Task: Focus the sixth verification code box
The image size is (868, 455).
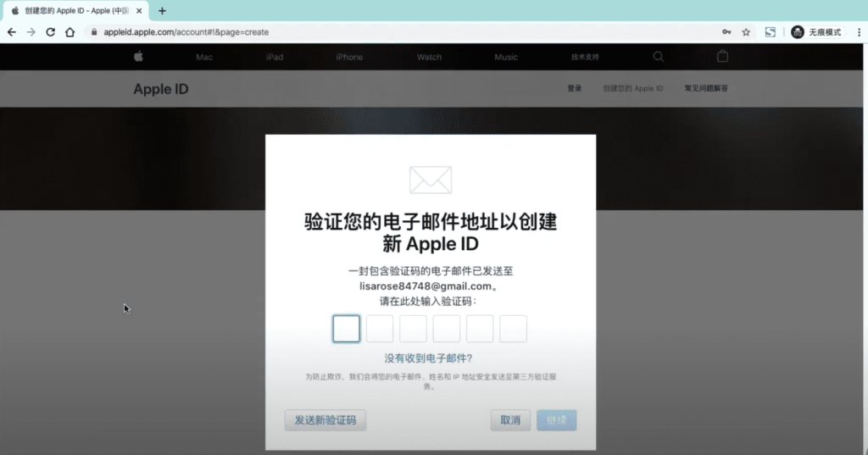Action: pos(513,329)
